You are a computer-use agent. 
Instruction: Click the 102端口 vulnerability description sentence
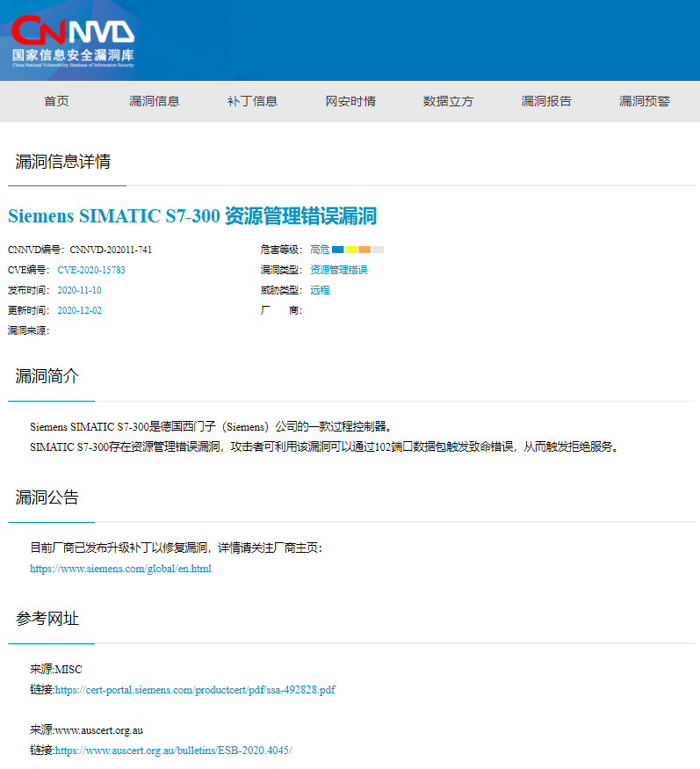(326, 447)
